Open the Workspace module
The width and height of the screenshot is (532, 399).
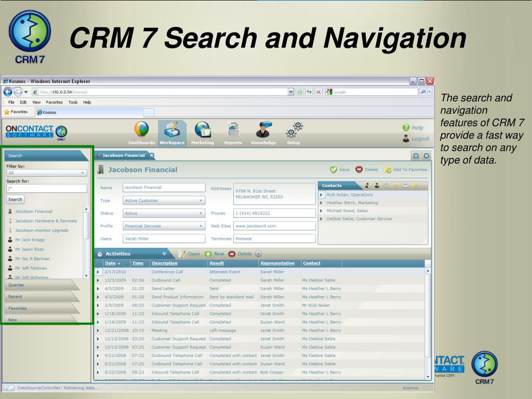point(172,134)
